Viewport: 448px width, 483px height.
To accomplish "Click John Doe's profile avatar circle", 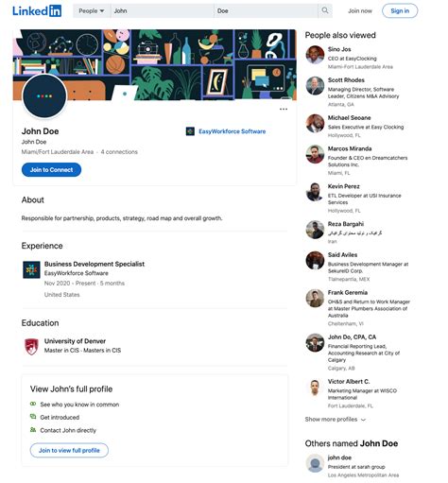I will tap(44, 96).
